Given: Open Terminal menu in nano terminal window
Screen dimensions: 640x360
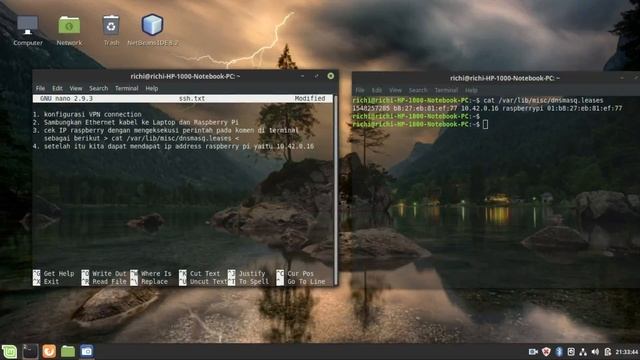Looking at the screenshot, I should click(x=127, y=88).
